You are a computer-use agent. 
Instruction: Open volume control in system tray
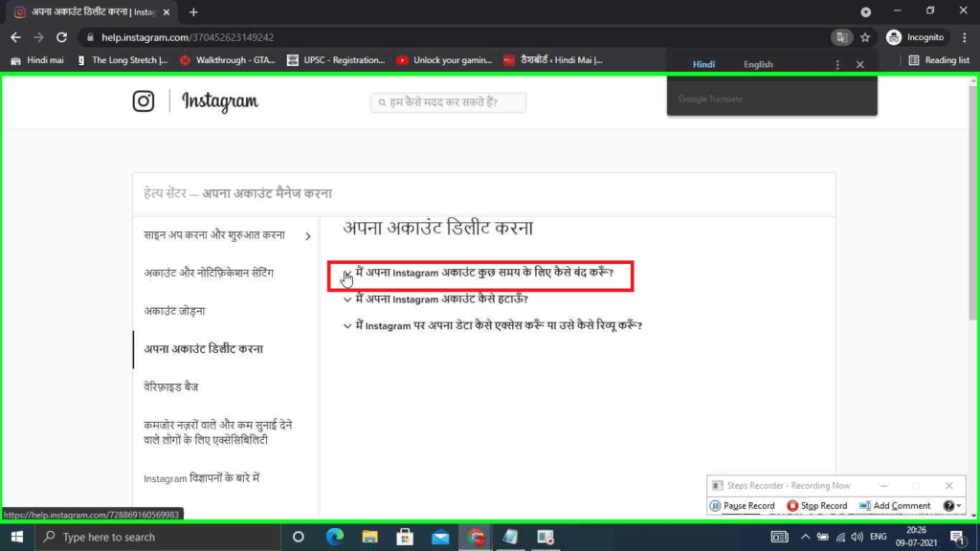click(x=857, y=537)
